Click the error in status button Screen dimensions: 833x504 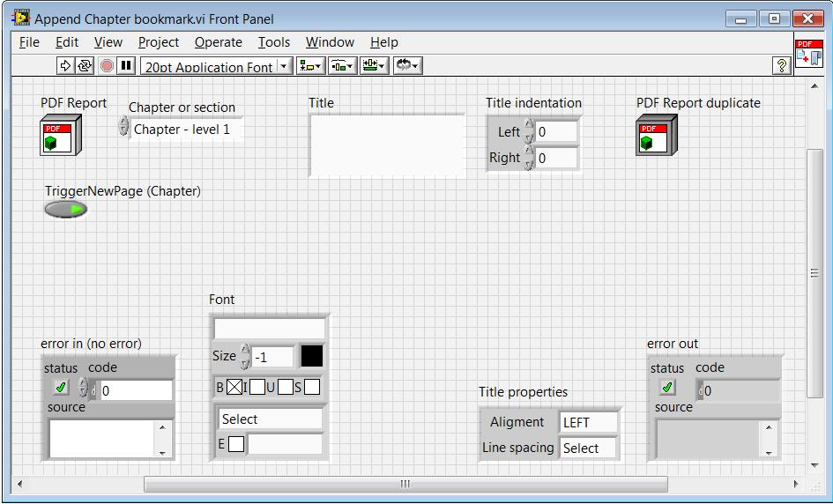click(60, 387)
